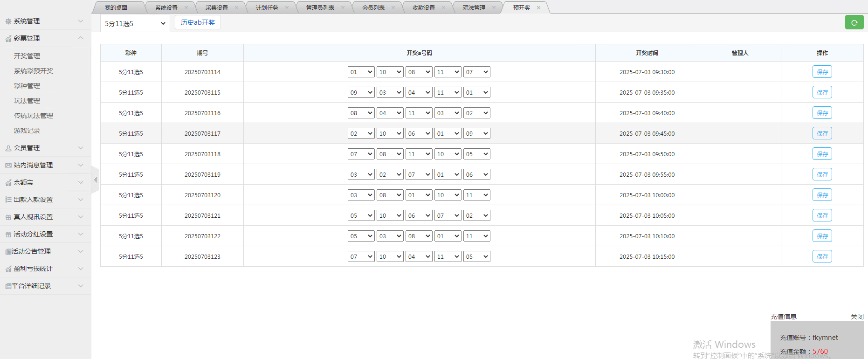Close the 预开奖 tab with its X icon

pos(538,7)
